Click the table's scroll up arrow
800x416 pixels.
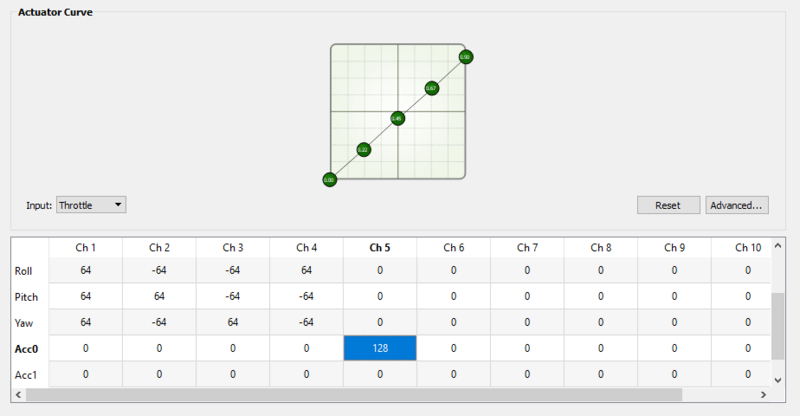(x=778, y=246)
